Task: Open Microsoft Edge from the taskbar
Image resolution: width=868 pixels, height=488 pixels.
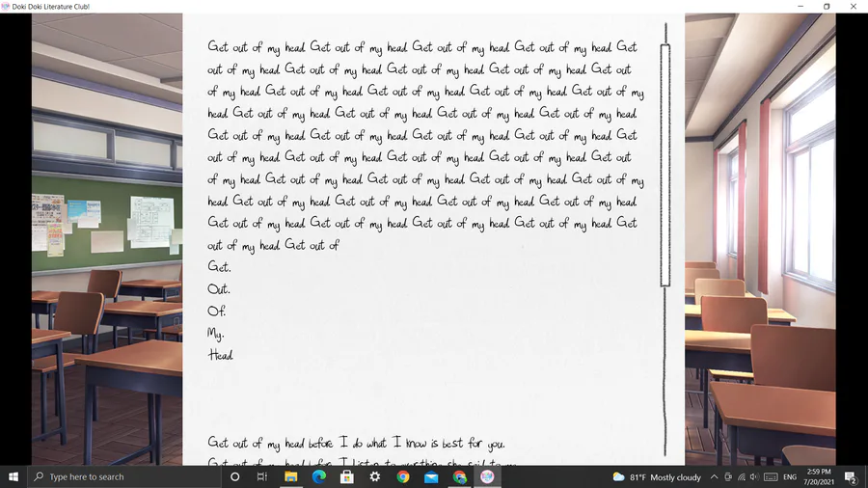Action: pyautogui.click(x=319, y=476)
